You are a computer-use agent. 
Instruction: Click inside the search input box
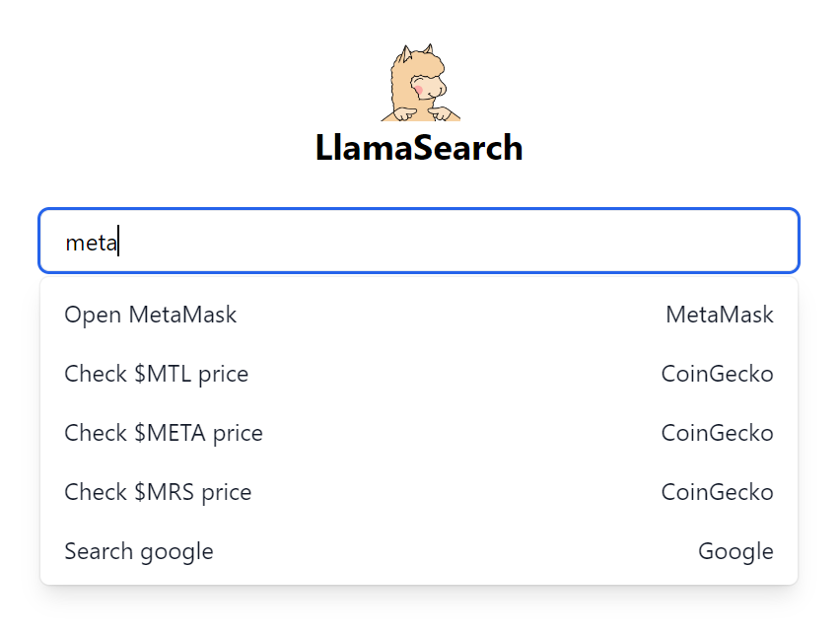tap(418, 241)
